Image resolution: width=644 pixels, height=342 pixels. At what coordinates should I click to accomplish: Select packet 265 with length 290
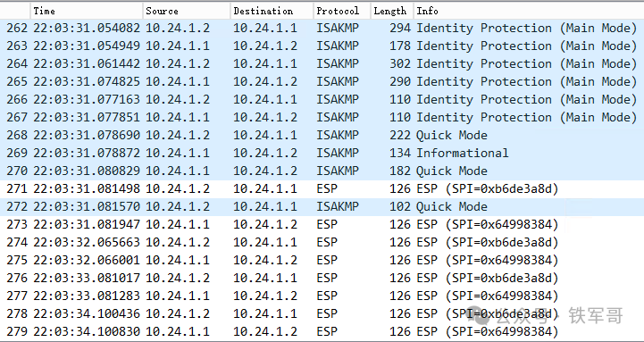pyautogui.click(x=322, y=81)
